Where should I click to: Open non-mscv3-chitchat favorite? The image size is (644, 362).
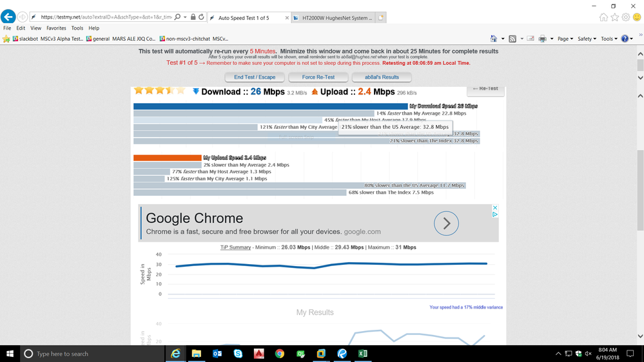(x=185, y=39)
